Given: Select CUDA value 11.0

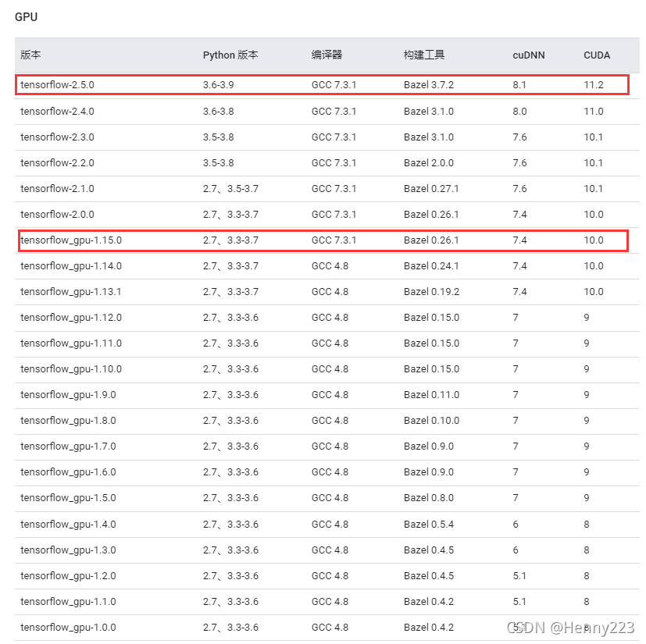Looking at the screenshot, I should [593, 111].
